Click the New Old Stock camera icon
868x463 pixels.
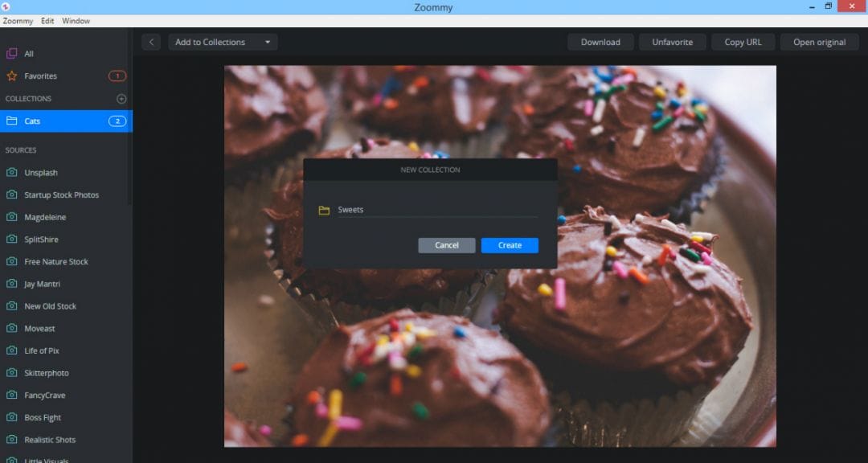tap(11, 305)
